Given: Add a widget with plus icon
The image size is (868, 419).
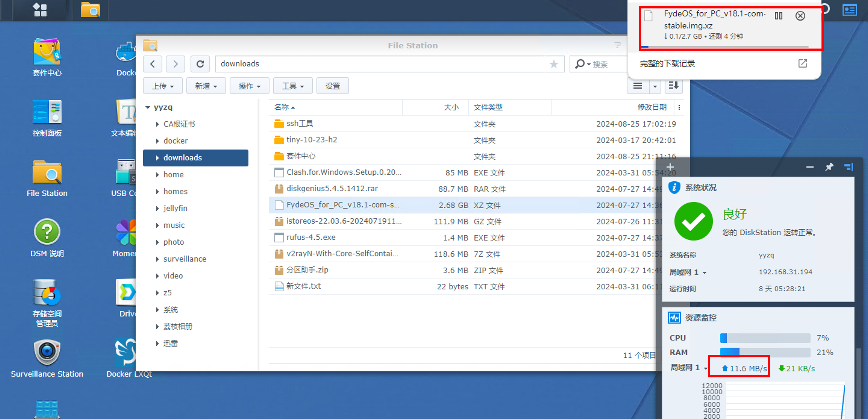Looking at the screenshot, I should click(x=670, y=167).
